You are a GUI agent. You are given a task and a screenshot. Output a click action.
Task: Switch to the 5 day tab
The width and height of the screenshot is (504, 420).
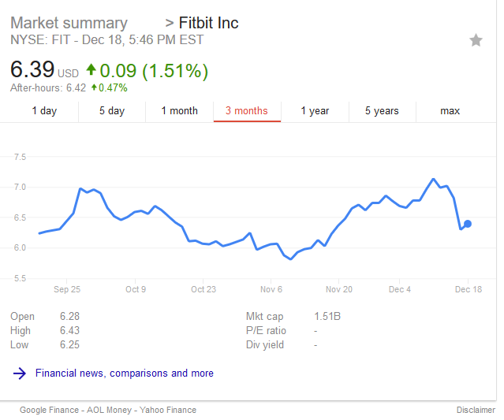(x=112, y=111)
